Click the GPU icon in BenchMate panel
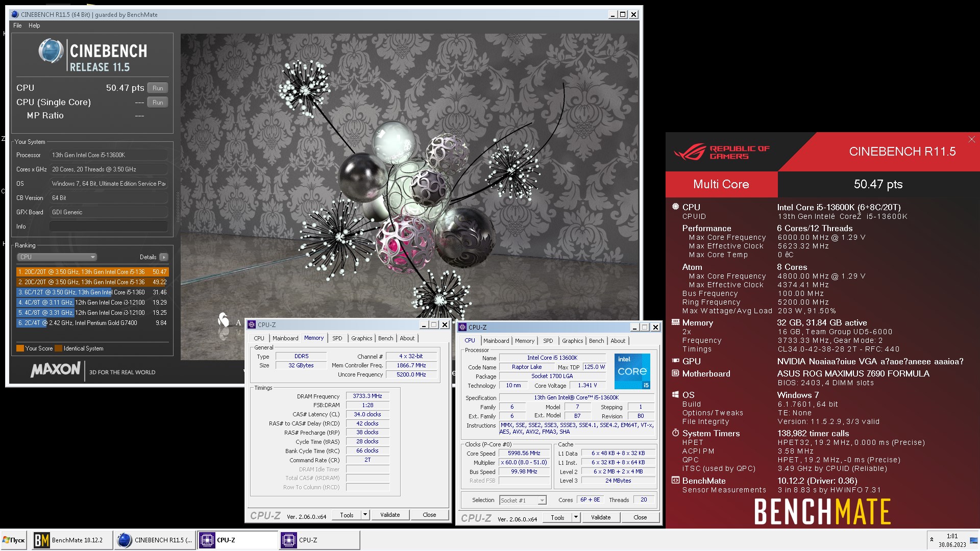 (675, 361)
